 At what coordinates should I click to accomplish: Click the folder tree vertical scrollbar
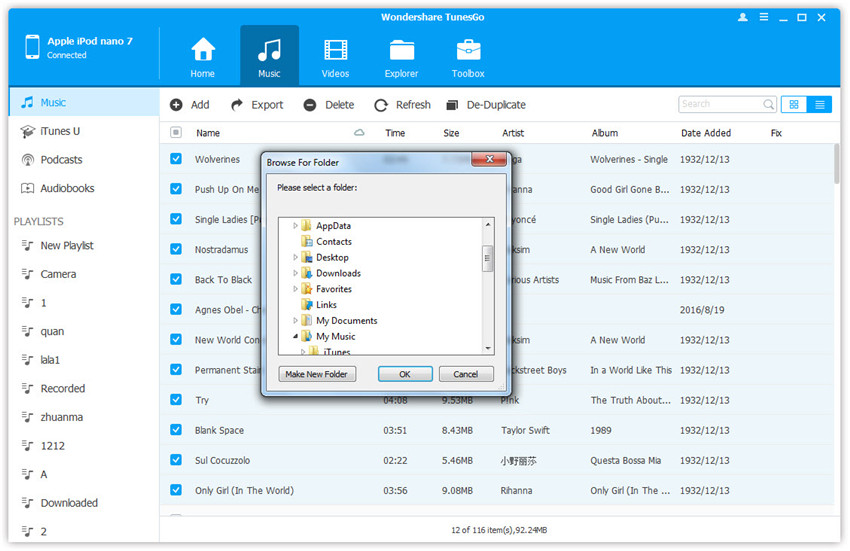tap(488, 260)
